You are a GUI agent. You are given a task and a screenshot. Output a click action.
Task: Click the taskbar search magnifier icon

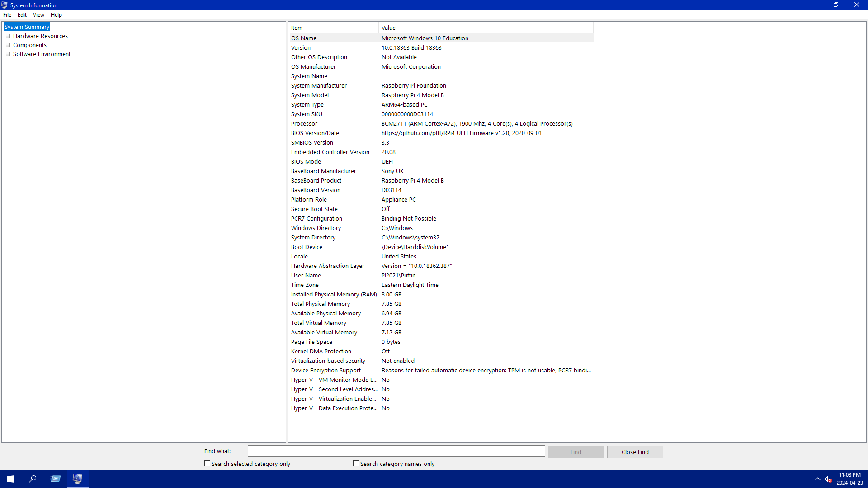coord(33,479)
